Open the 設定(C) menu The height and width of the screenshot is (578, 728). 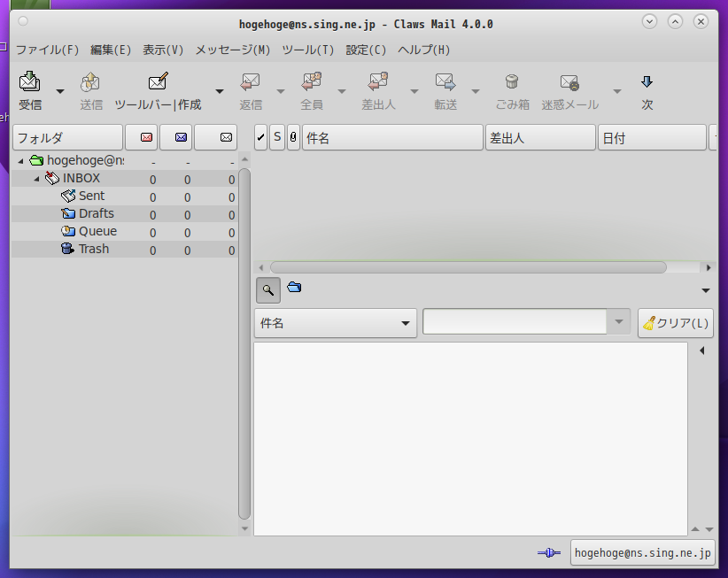coord(366,50)
